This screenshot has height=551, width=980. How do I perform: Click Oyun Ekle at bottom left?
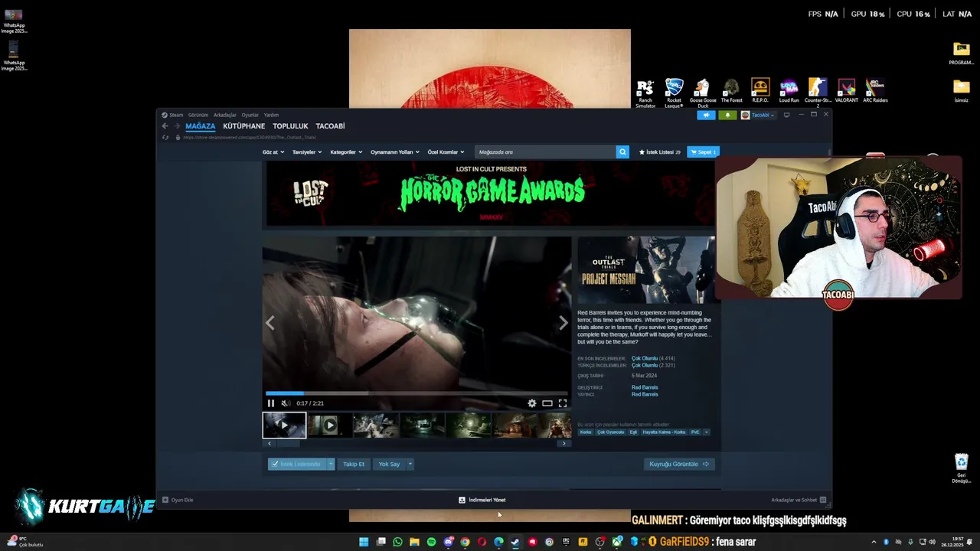click(178, 500)
